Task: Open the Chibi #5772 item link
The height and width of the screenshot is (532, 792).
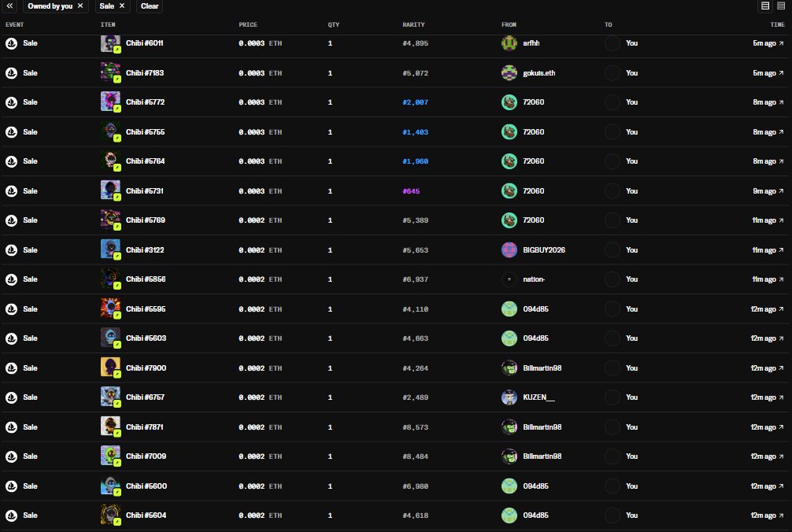Action: [145, 102]
